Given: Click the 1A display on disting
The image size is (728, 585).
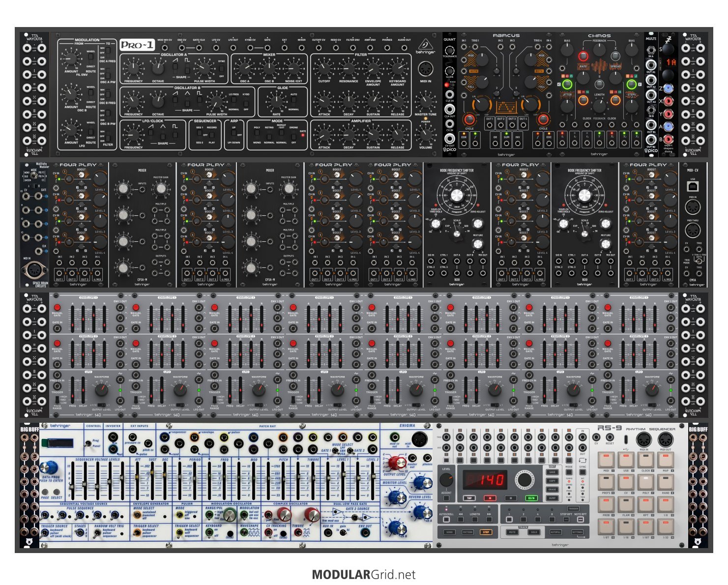Looking at the screenshot, I should click(x=671, y=62).
